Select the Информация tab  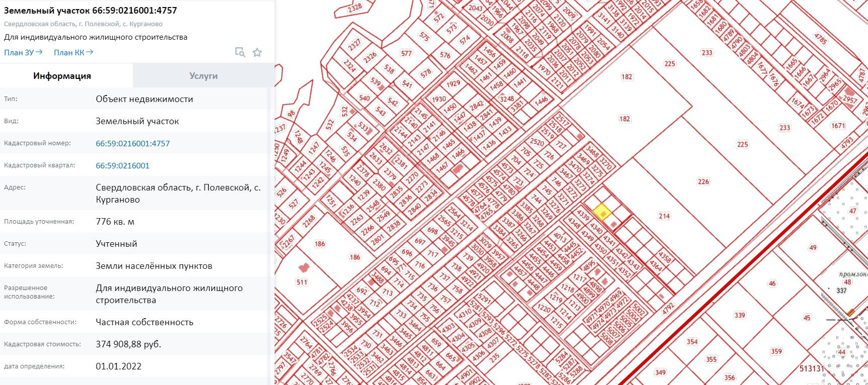(62, 76)
